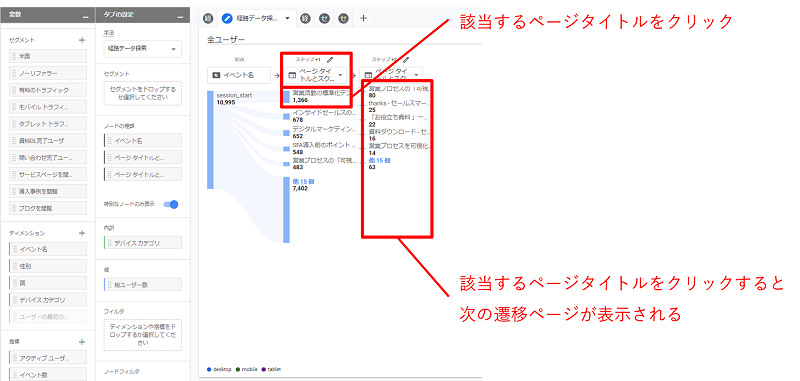Select the イベント名 chip under ディメンション
This screenshot has height=381, width=800.
tap(48, 249)
